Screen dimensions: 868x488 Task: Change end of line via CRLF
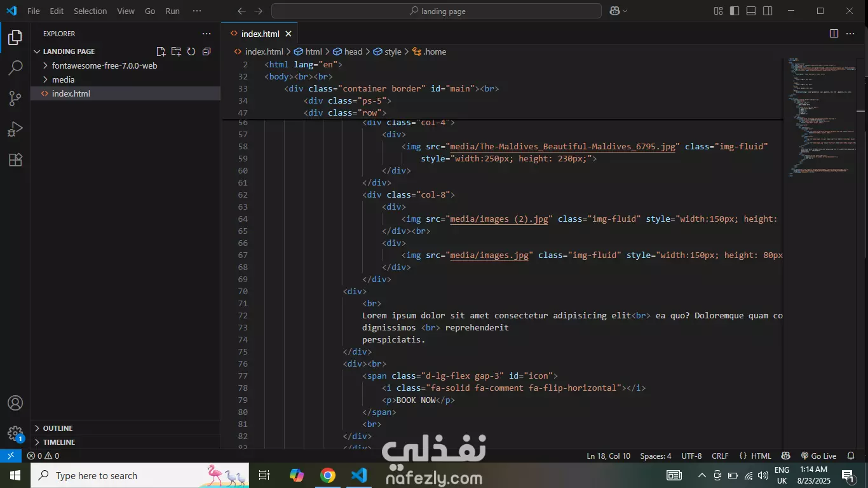pos(720,456)
